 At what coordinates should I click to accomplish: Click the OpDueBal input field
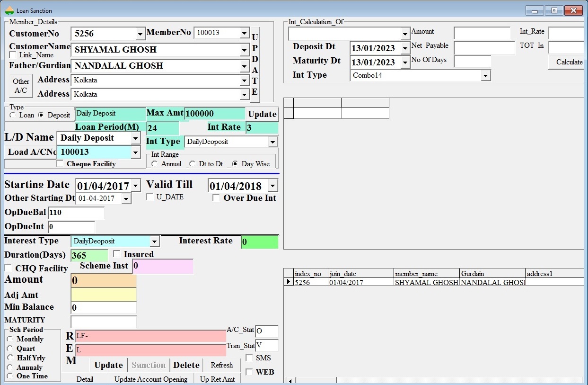[76, 213]
